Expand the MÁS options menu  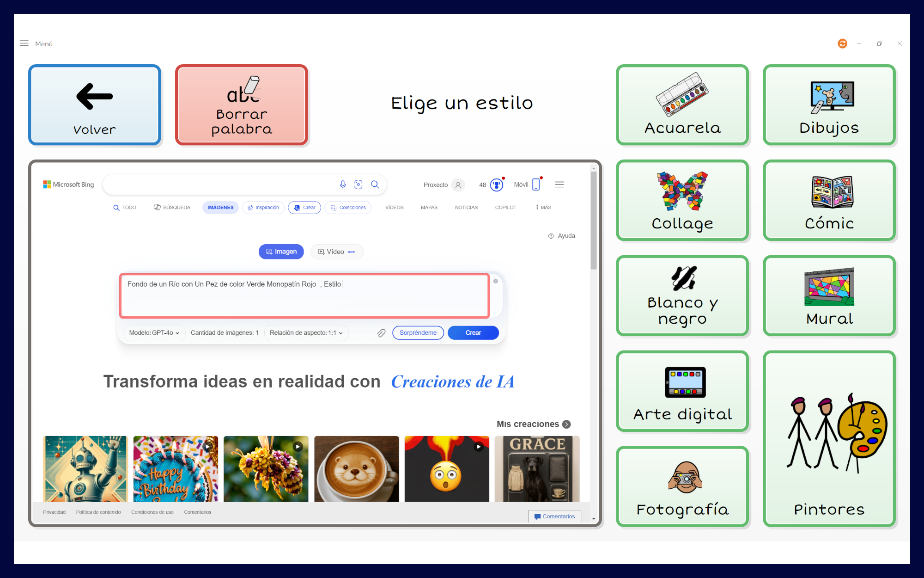543,207
